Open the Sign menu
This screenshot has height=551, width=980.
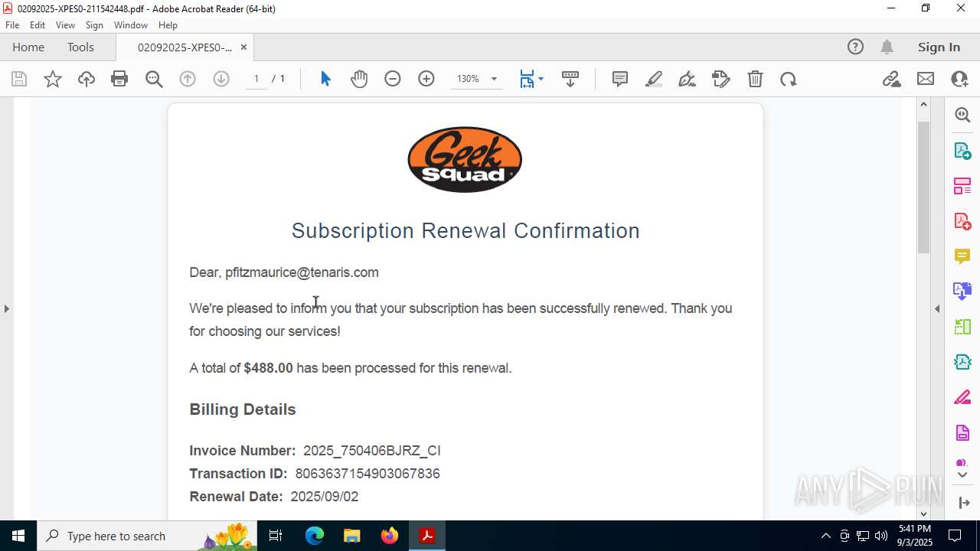[95, 25]
